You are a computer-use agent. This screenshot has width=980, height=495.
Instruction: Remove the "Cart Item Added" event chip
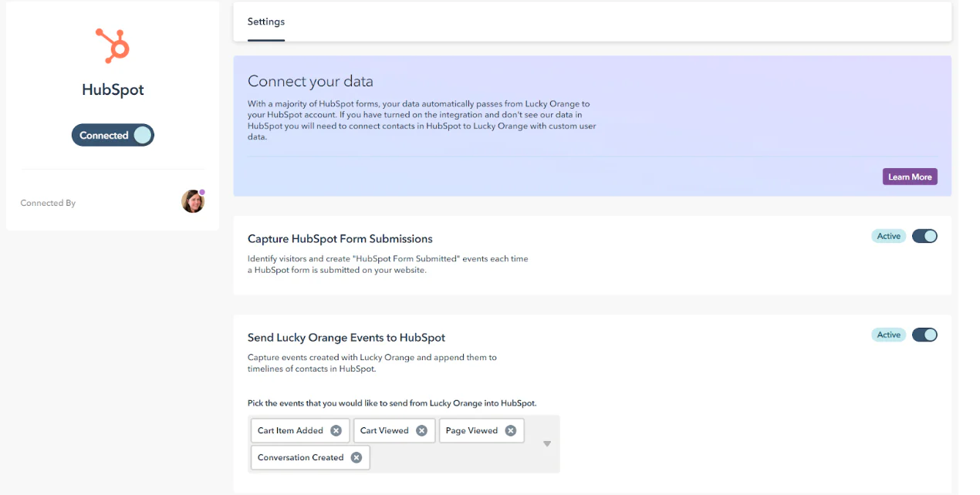click(336, 430)
